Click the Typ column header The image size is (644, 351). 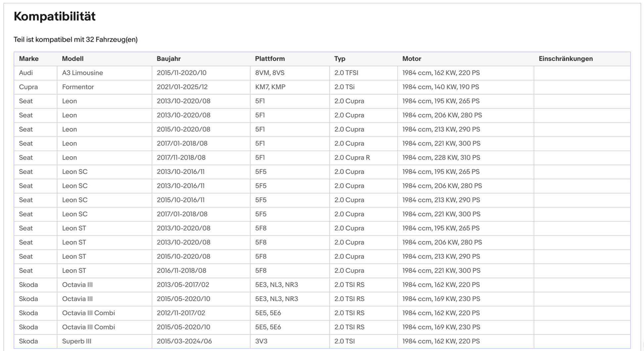pos(340,59)
